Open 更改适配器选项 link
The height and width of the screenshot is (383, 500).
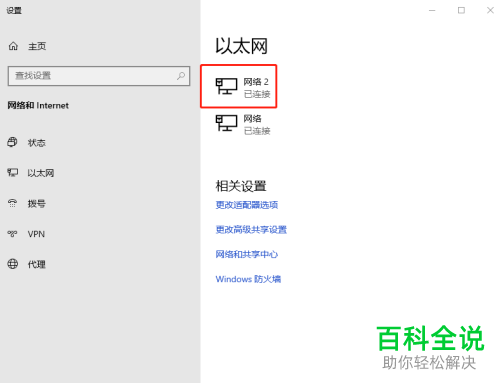tap(247, 205)
